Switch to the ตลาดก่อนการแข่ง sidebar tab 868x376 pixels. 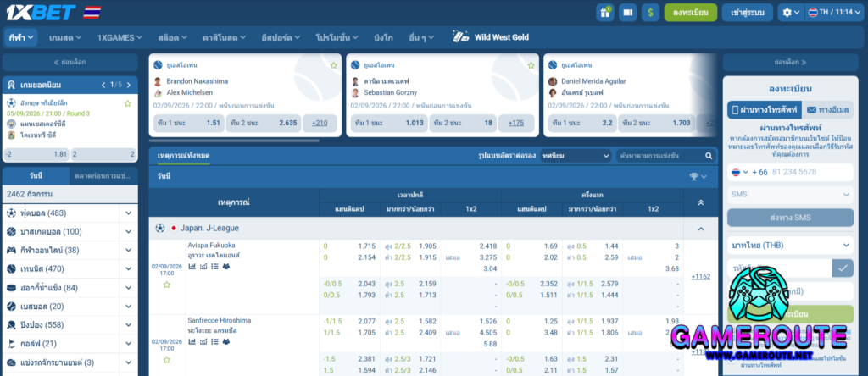pyautogui.click(x=104, y=176)
